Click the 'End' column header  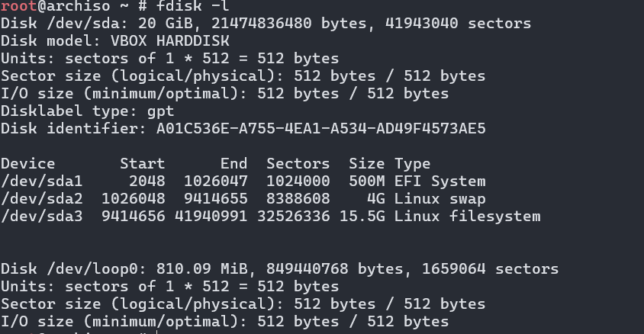(234, 164)
